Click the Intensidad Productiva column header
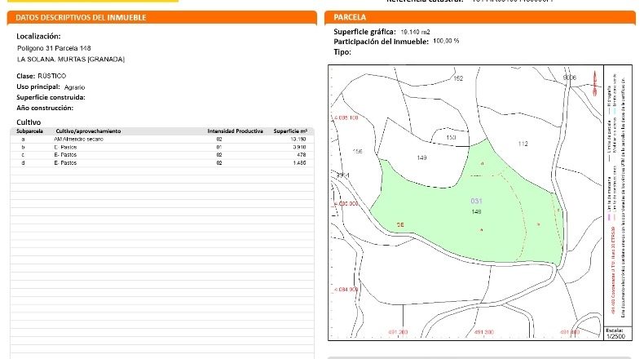Screen dimensions: 644x359 coord(235,131)
